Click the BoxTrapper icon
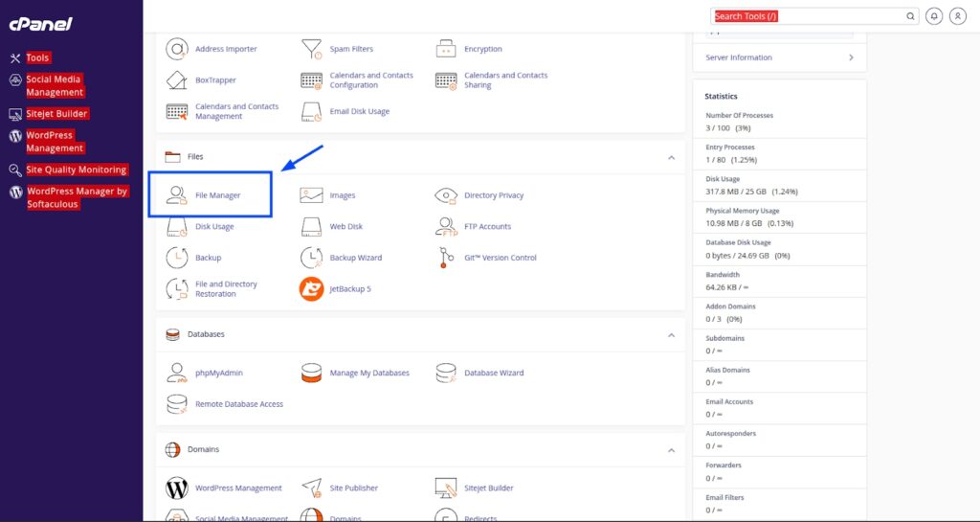This screenshot has height=522, width=980. point(177,80)
